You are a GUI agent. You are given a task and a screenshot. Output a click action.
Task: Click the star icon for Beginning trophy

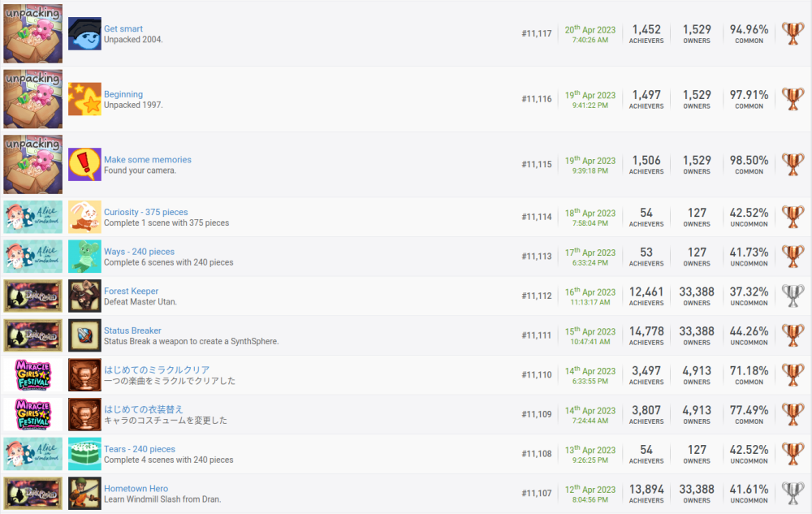tap(84, 99)
